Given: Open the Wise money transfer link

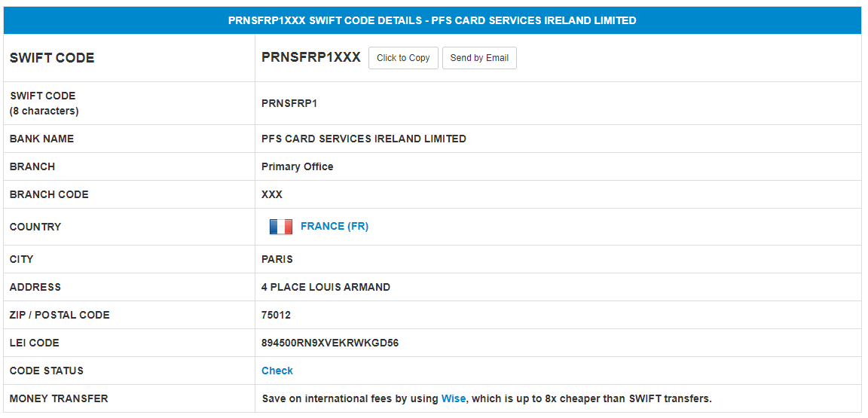Looking at the screenshot, I should 454,398.
